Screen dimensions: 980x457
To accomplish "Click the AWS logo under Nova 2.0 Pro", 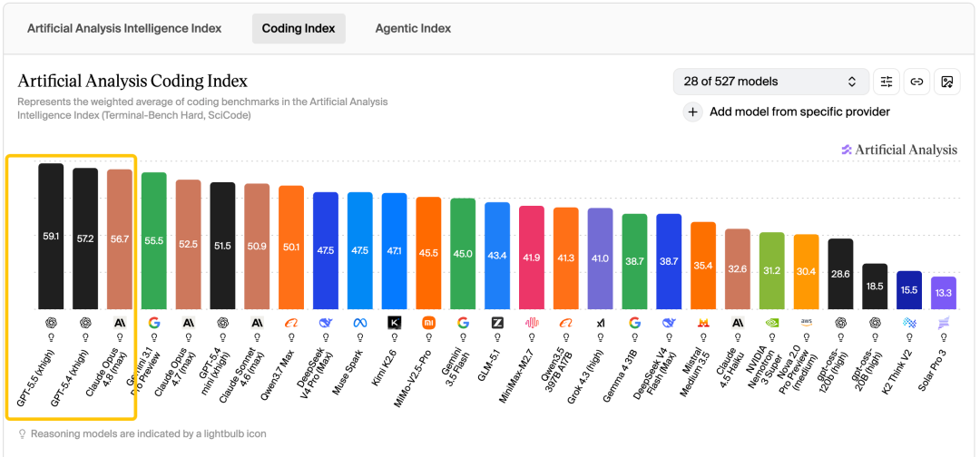I will pos(807,323).
